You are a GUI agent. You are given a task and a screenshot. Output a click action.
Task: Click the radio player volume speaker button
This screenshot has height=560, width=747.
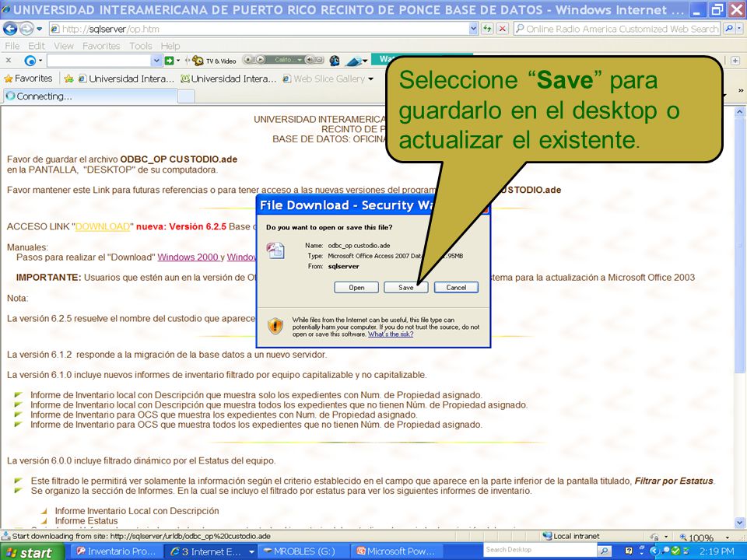310,60
